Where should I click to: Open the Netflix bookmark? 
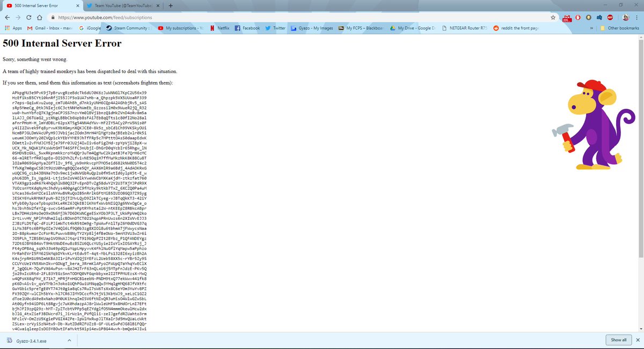[x=221, y=28]
